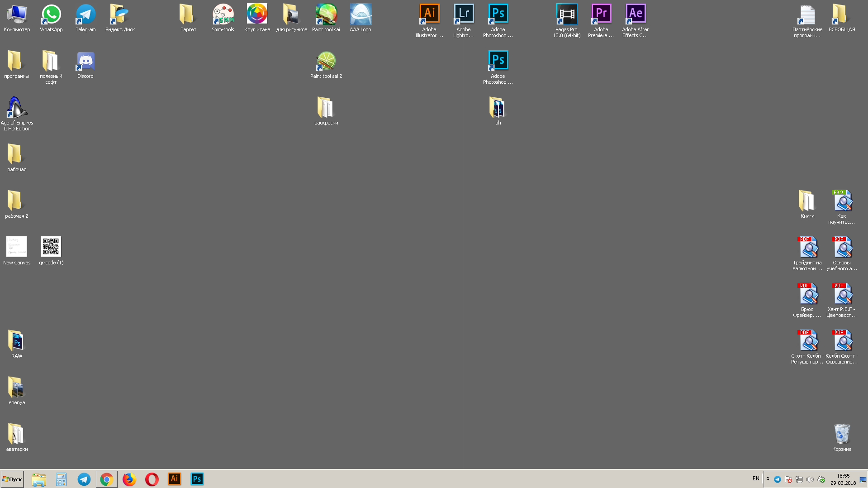Open the Круг итана color wheel icon

pos(257,18)
